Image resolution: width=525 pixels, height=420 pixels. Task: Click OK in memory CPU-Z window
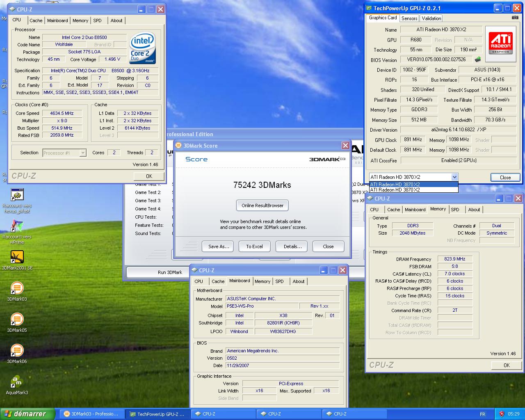pyautogui.click(x=507, y=365)
